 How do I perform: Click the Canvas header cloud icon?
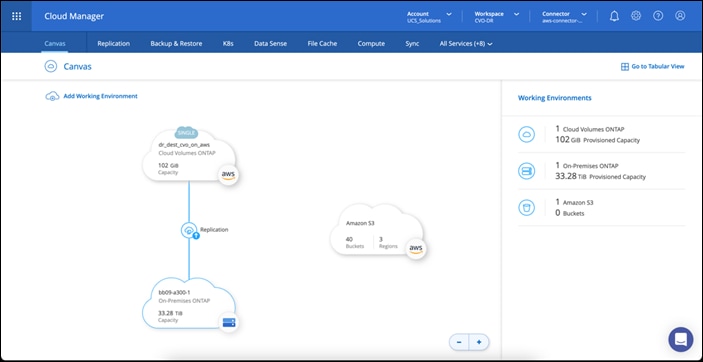(51, 66)
